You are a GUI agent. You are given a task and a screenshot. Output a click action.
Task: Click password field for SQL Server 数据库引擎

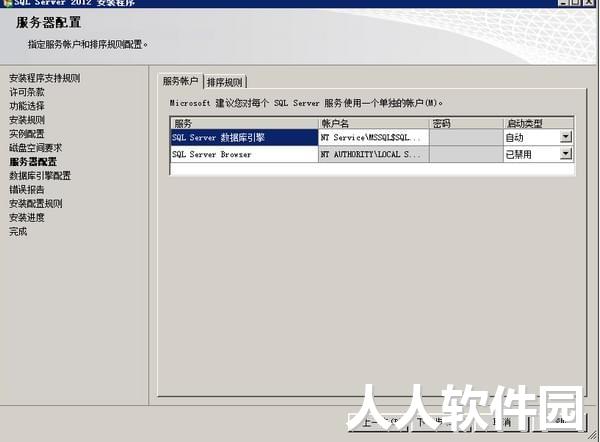pyautogui.click(x=466, y=137)
